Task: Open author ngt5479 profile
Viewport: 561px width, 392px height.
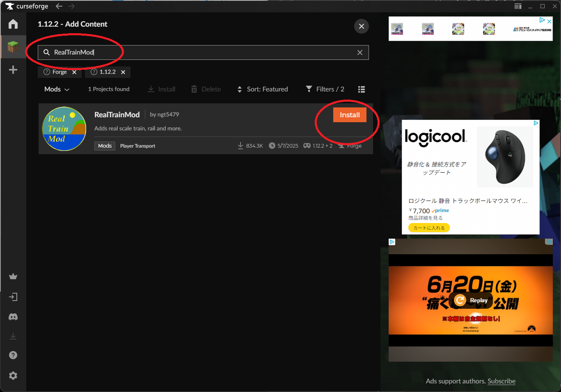Action: [168, 114]
